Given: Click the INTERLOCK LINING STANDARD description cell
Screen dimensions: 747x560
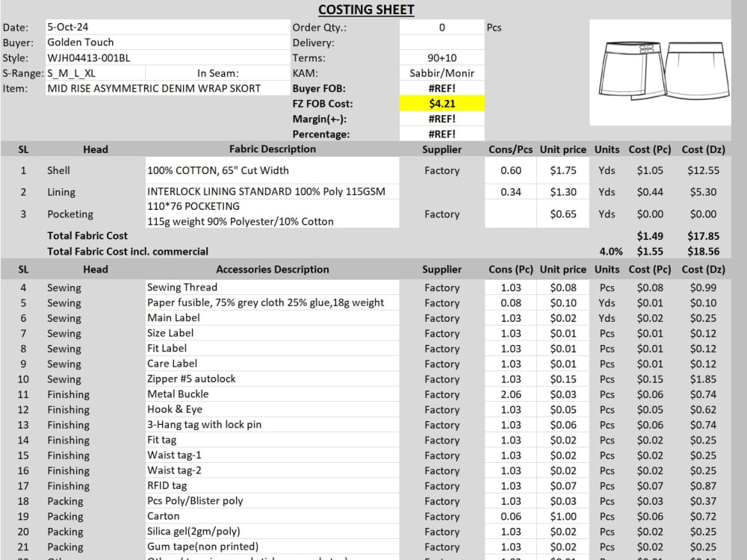Looking at the screenshot, I should click(x=272, y=191).
